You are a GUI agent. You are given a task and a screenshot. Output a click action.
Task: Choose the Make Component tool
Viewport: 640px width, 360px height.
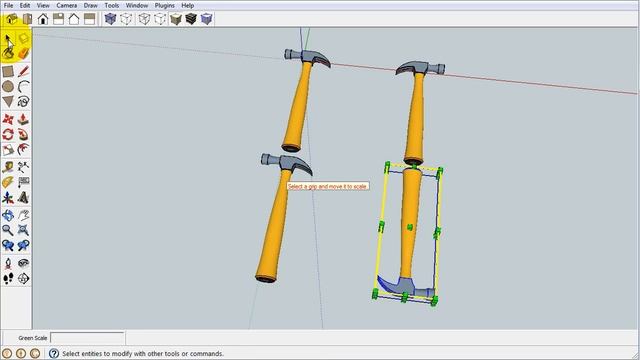pos(23,39)
